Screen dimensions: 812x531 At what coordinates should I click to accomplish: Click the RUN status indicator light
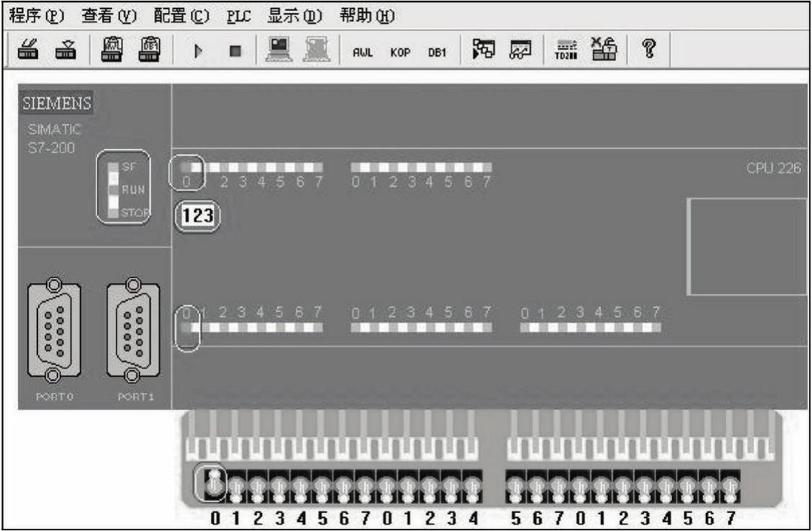coord(113,190)
